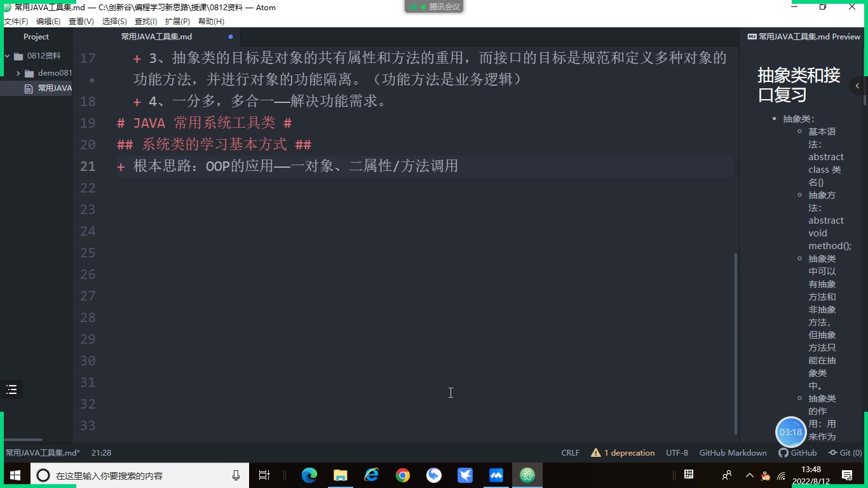The image size is (868, 488).
Task: Click the green signal bars in 腾讯会议 bar
Action: pos(413,7)
